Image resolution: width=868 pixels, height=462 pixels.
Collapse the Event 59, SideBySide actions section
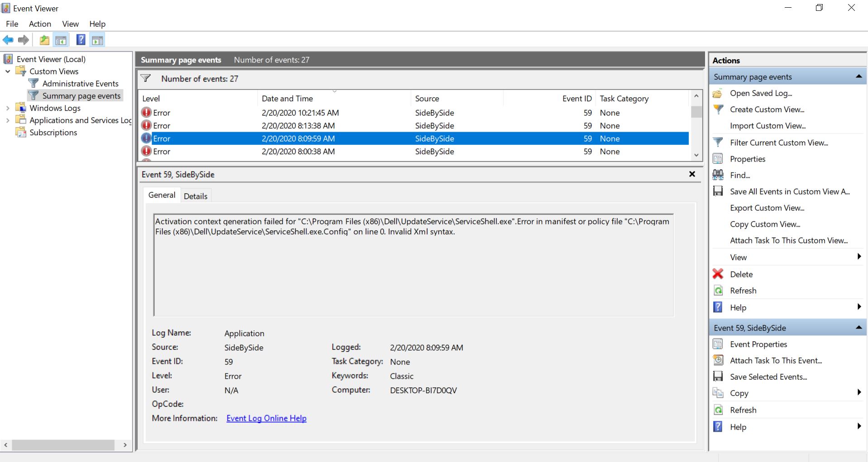(858, 328)
